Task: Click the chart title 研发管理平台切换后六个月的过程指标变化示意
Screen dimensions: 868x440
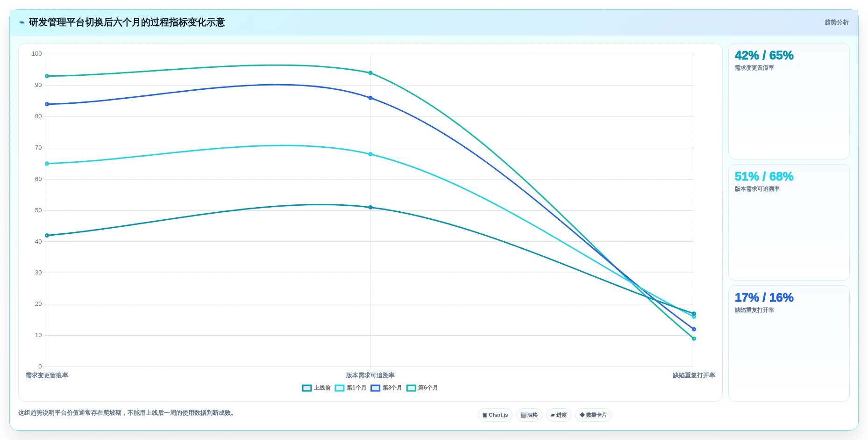Action: [x=127, y=22]
